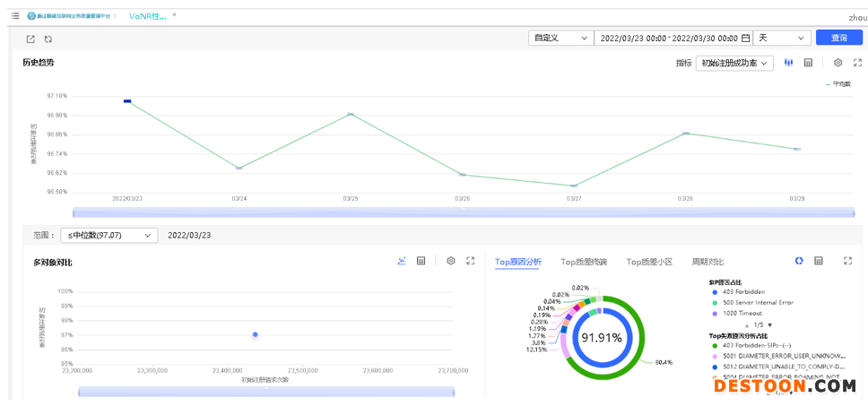The height and width of the screenshot is (406, 868).
Task: Expand the 初始注册成功率 indicator dropdown
Action: click(x=735, y=64)
